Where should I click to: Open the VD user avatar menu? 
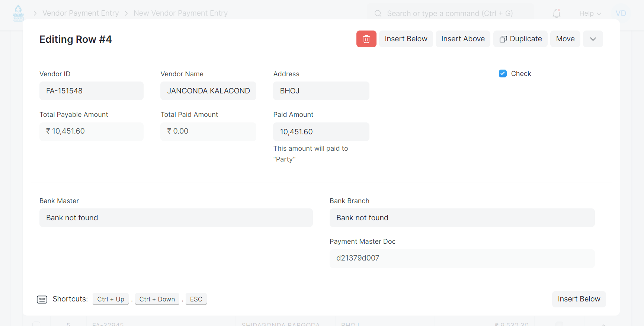pyautogui.click(x=621, y=13)
